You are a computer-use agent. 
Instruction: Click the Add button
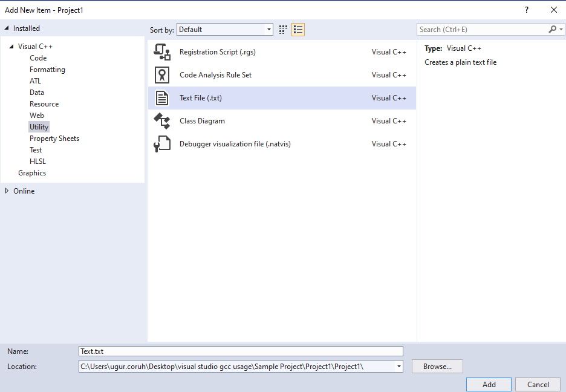pos(489,384)
